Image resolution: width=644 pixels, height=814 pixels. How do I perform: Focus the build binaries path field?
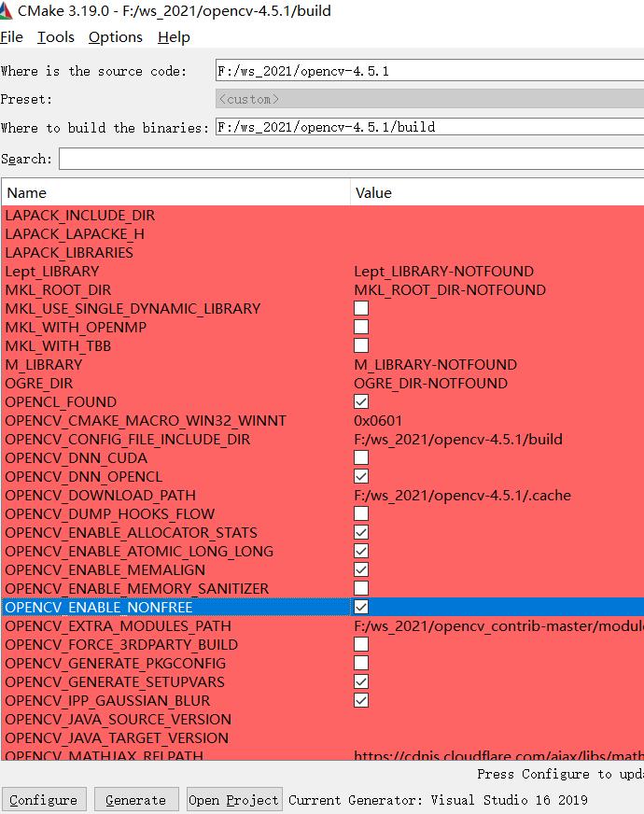coord(429,127)
